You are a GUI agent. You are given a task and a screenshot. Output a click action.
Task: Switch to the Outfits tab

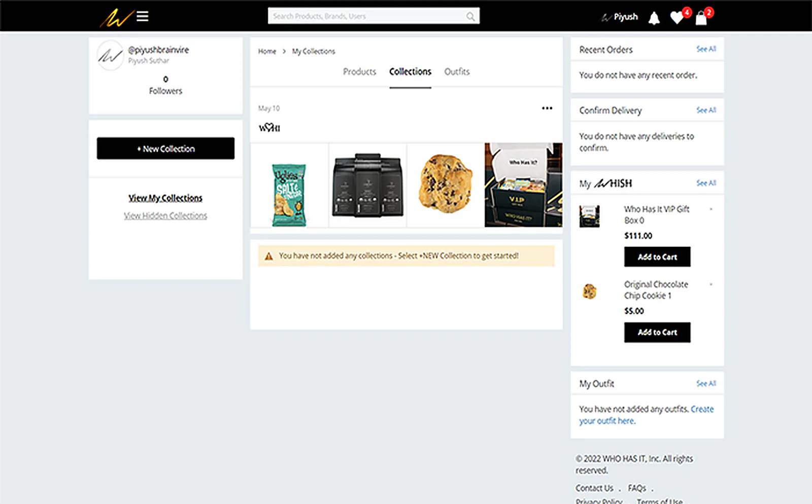(457, 71)
